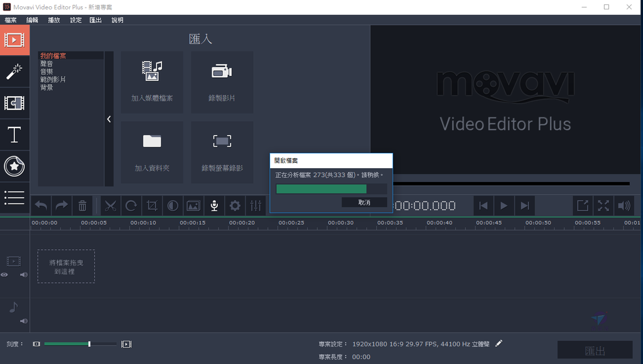Image resolution: width=643 pixels, height=364 pixels.
Task: Open the 檔案 menu
Action: [x=11, y=20]
